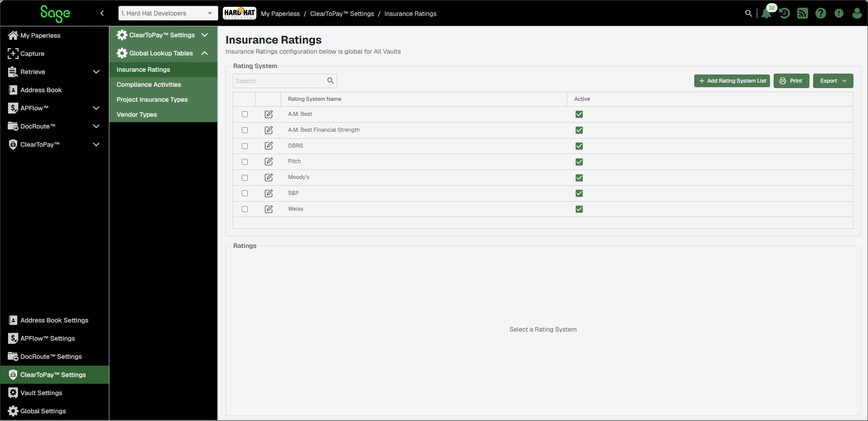This screenshot has width=868, height=421.
Task: Open APFlow Settings
Action: click(54, 338)
